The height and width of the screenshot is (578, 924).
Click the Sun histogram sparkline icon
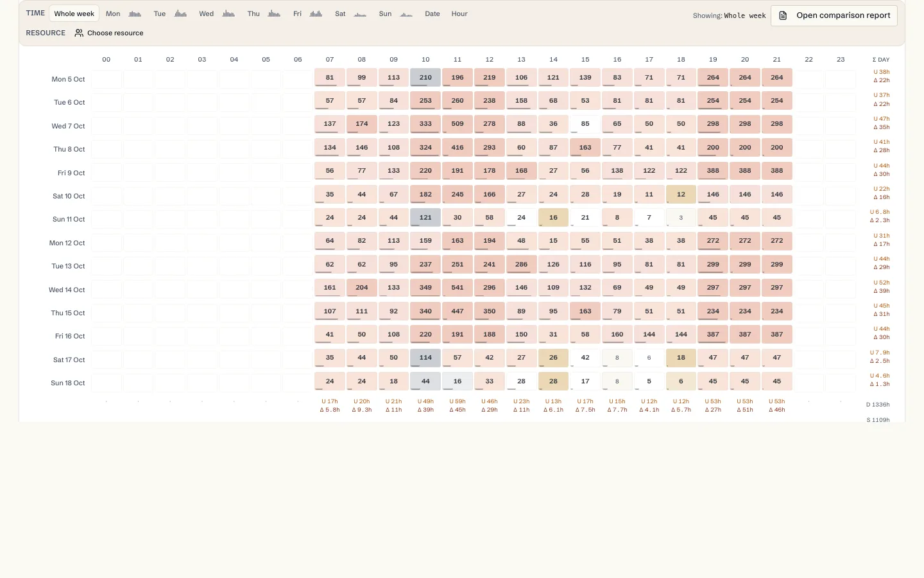[x=406, y=14]
